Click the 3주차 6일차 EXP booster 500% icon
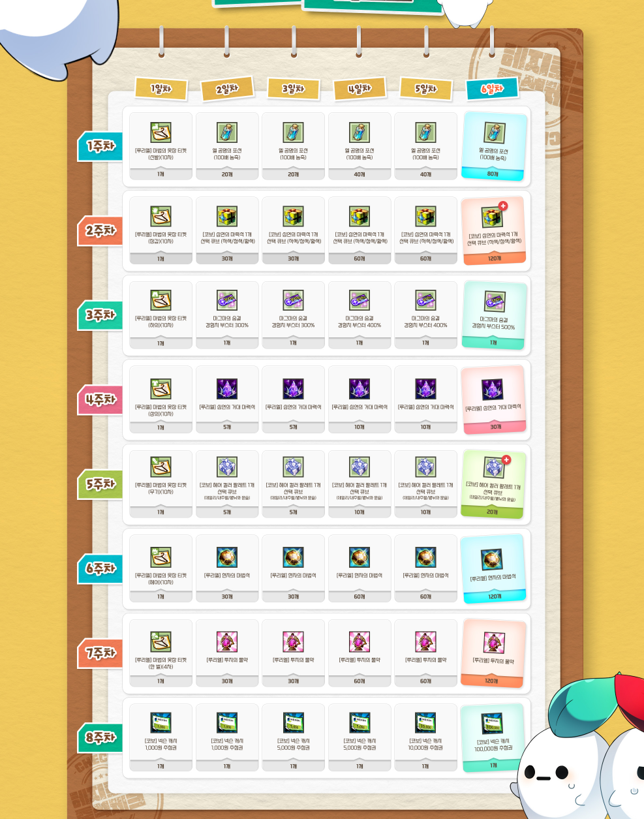The width and height of the screenshot is (644, 819). pyautogui.click(x=495, y=301)
